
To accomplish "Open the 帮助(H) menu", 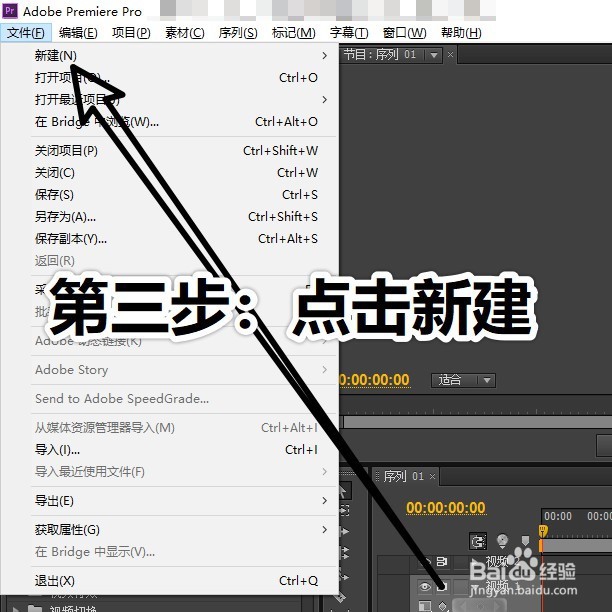I will (461, 32).
